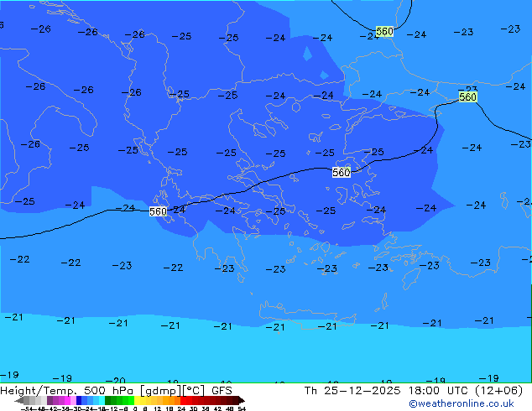Image resolution: width=532 pixels, height=411 pixels.
Task: Click the date 'Th 25-12-2025 18:00 UTC'
Action: [x=387, y=391]
